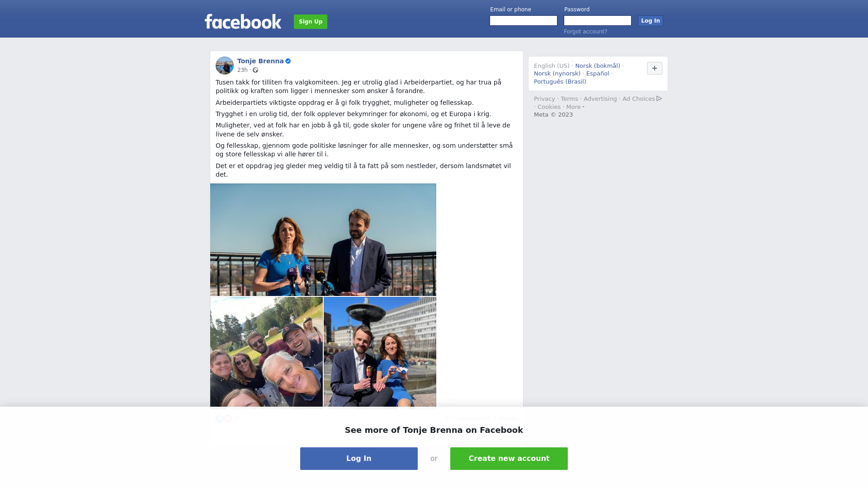Open the Cookies footer link

tap(549, 107)
